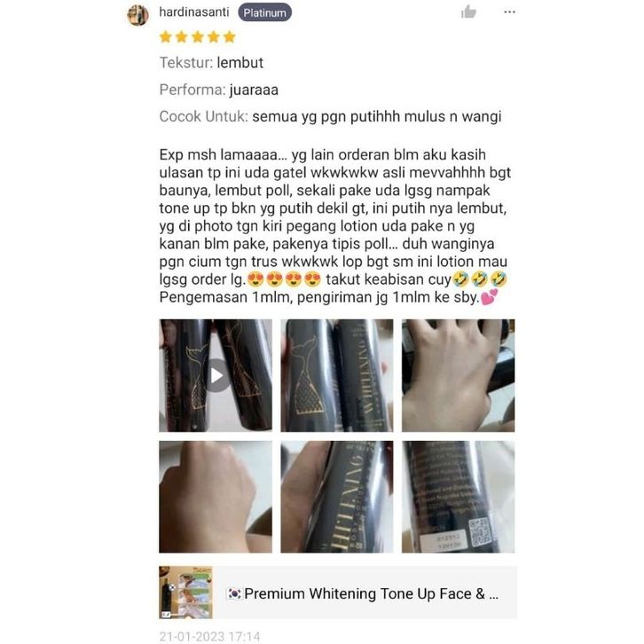Click the first rating star
Viewport: 644px width, 644px height.
(x=166, y=37)
